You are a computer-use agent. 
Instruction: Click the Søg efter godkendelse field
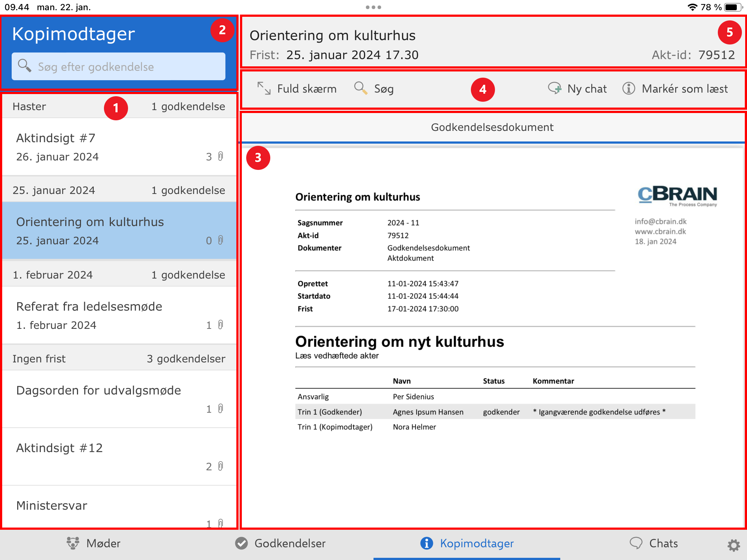pyautogui.click(x=119, y=67)
